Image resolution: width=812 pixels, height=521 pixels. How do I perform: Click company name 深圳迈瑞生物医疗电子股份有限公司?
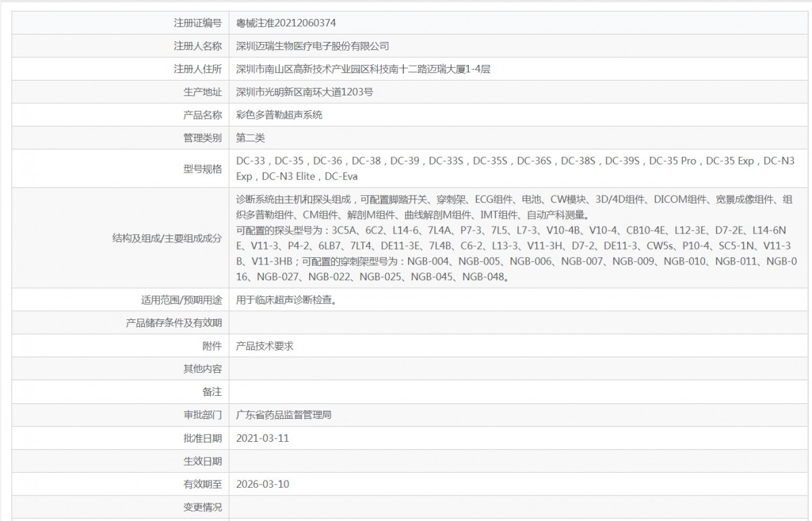tap(313, 46)
